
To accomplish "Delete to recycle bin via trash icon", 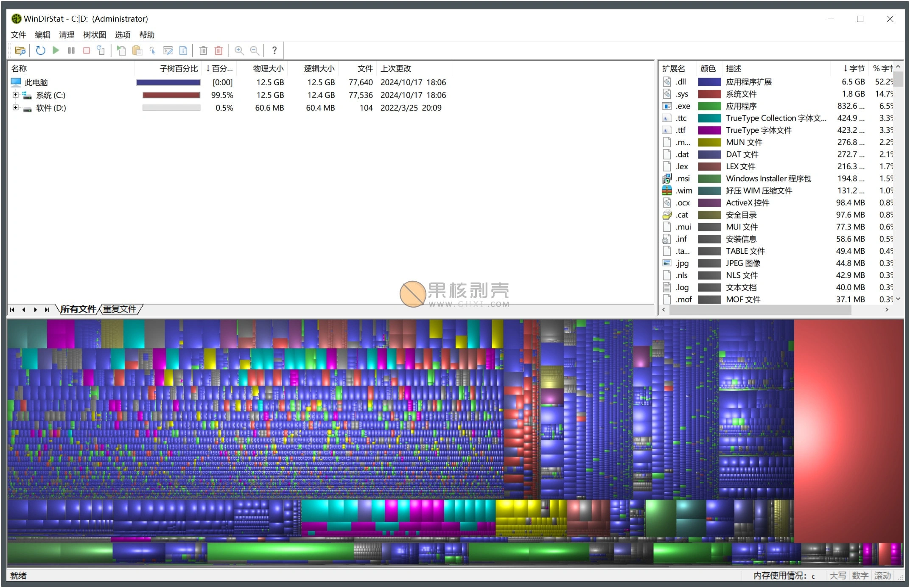I will [x=203, y=50].
